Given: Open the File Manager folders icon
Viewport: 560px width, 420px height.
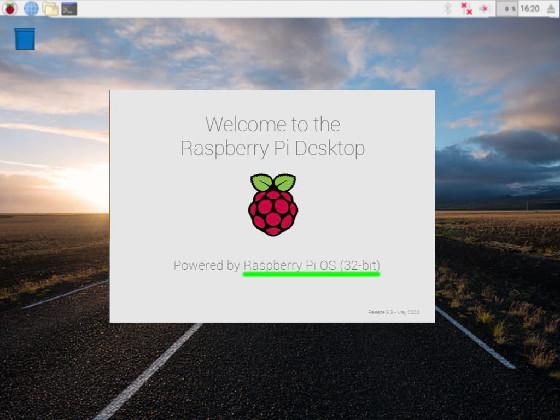Looking at the screenshot, I should (x=51, y=9).
